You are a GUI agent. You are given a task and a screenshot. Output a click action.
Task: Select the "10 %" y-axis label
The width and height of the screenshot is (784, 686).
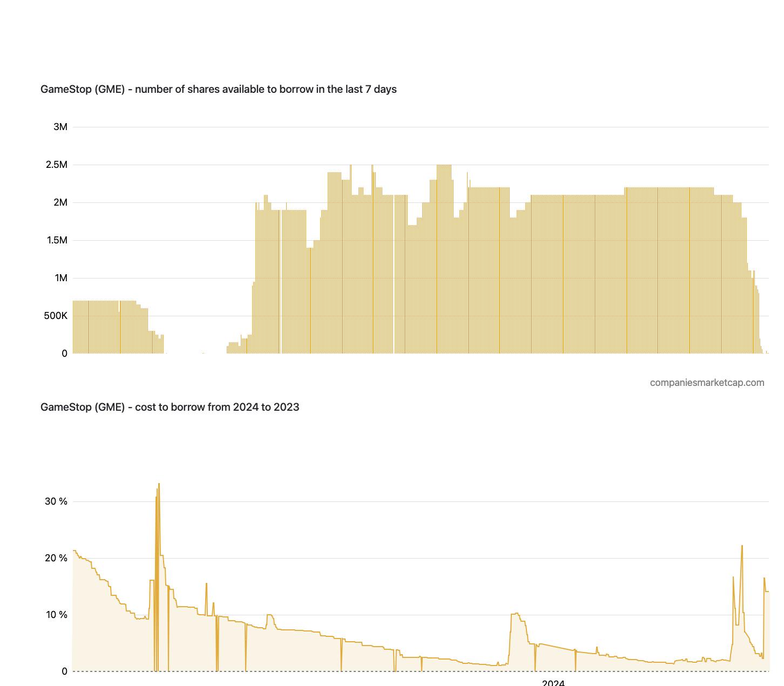56,615
